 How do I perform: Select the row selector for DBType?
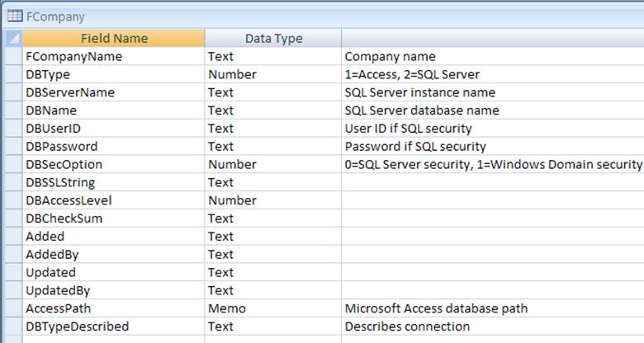click(13, 74)
